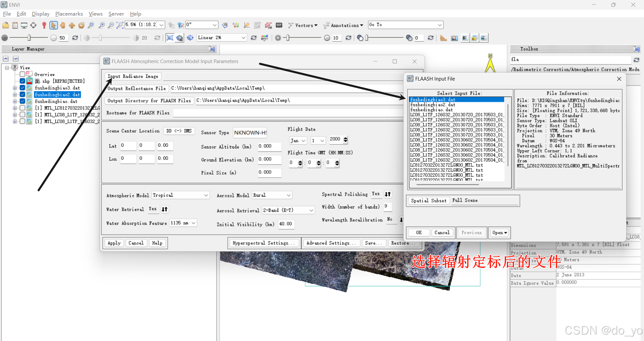
Task: Open the Go To combo box
Action: click(x=406, y=25)
